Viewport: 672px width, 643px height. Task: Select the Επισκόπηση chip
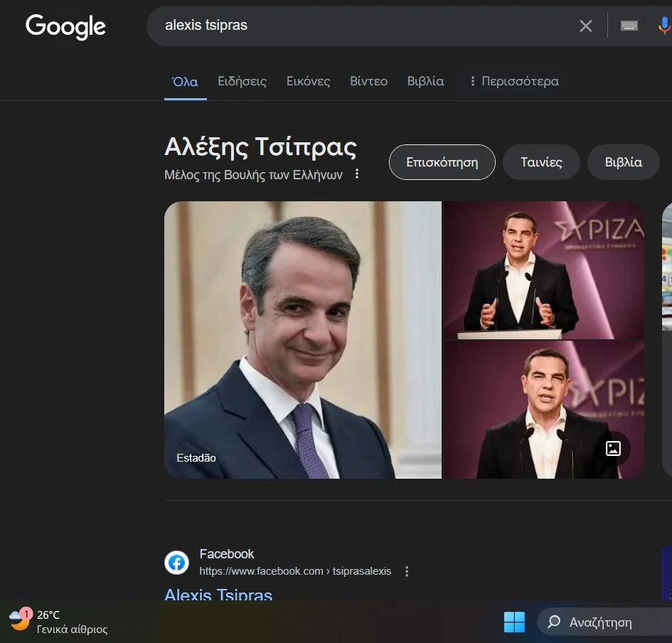point(442,162)
